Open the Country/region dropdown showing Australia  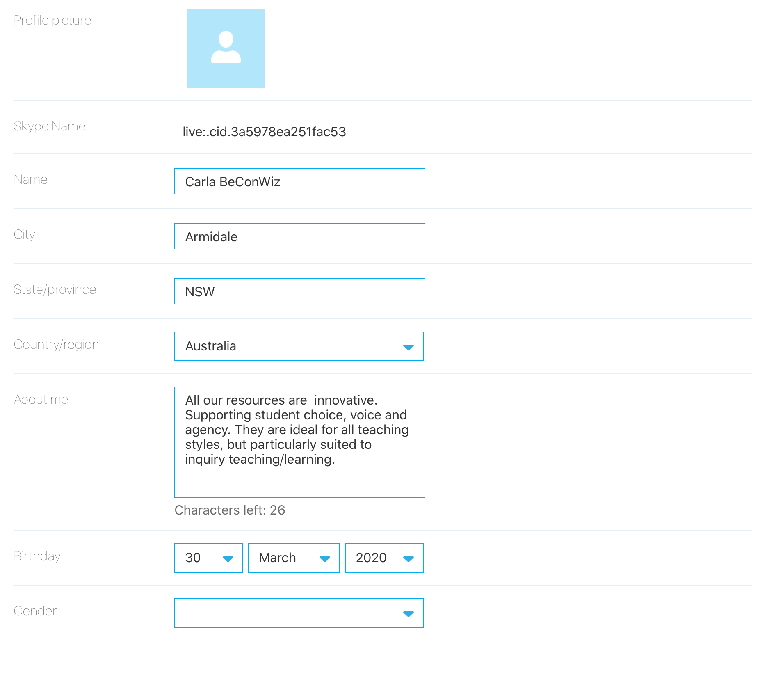pos(299,346)
